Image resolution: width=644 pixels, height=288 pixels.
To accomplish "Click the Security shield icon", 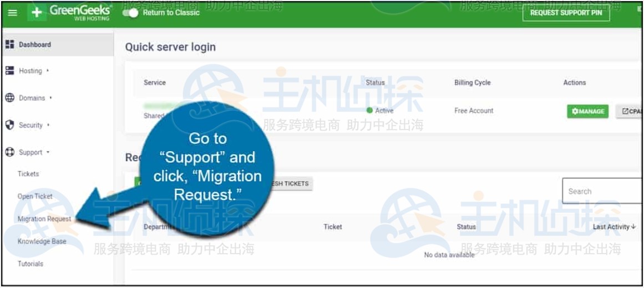I will pos(9,125).
